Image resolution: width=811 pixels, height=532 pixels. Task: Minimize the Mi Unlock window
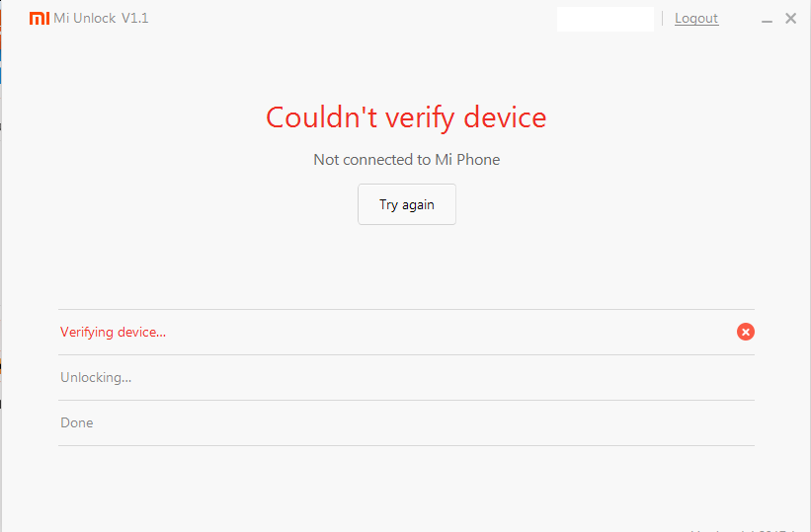pyautogui.click(x=767, y=19)
